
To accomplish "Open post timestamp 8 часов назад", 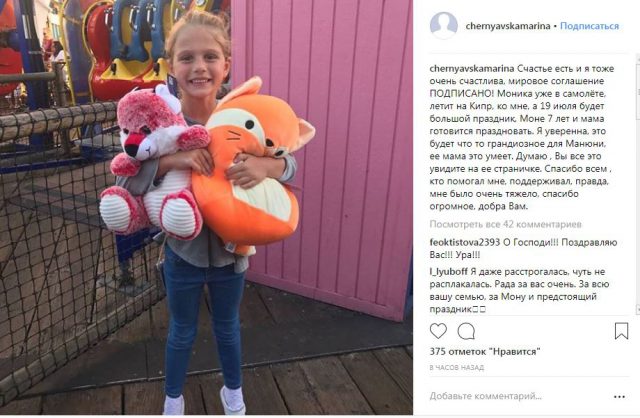I will point(456,368).
